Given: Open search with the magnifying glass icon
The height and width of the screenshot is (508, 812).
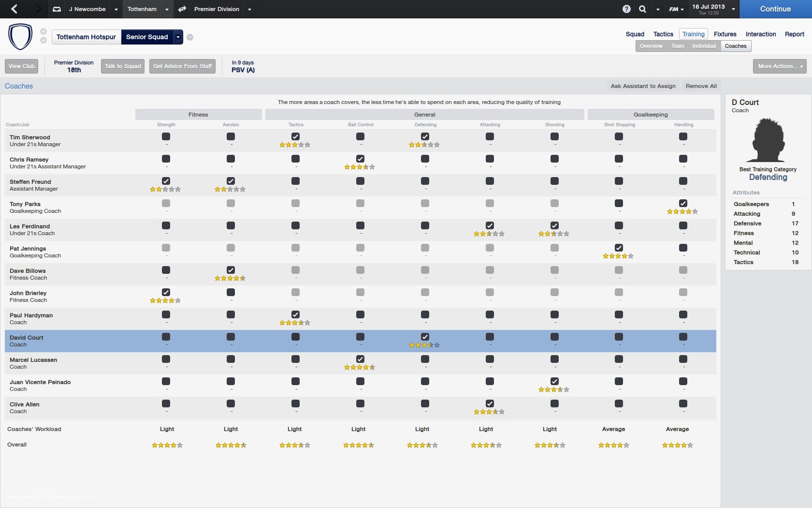Looking at the screenshot, I should (x=643, y=9).
